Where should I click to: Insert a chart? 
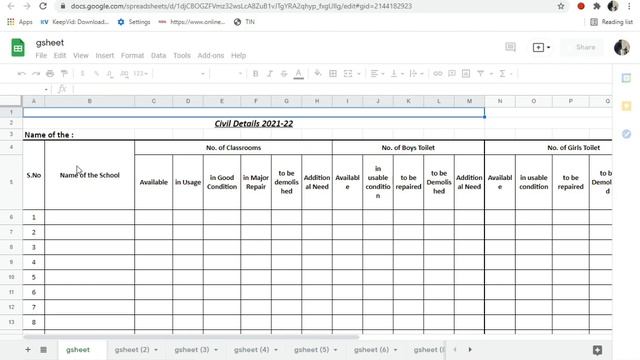[x=466, y=73]
